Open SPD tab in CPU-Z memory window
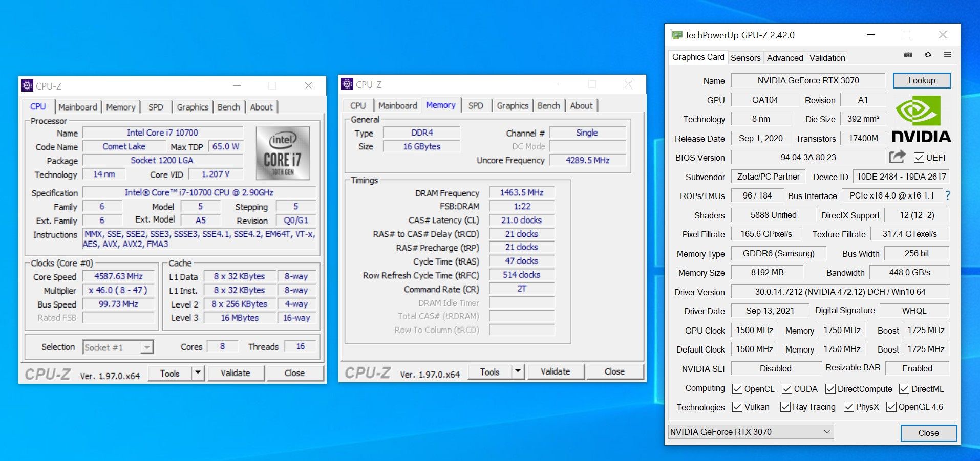The height and width of the screenshot is (461, 980). (476, 105)
